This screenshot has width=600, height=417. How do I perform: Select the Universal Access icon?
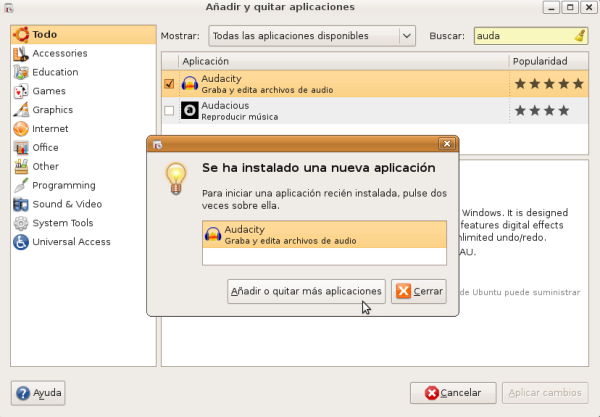tap(20, 242)
